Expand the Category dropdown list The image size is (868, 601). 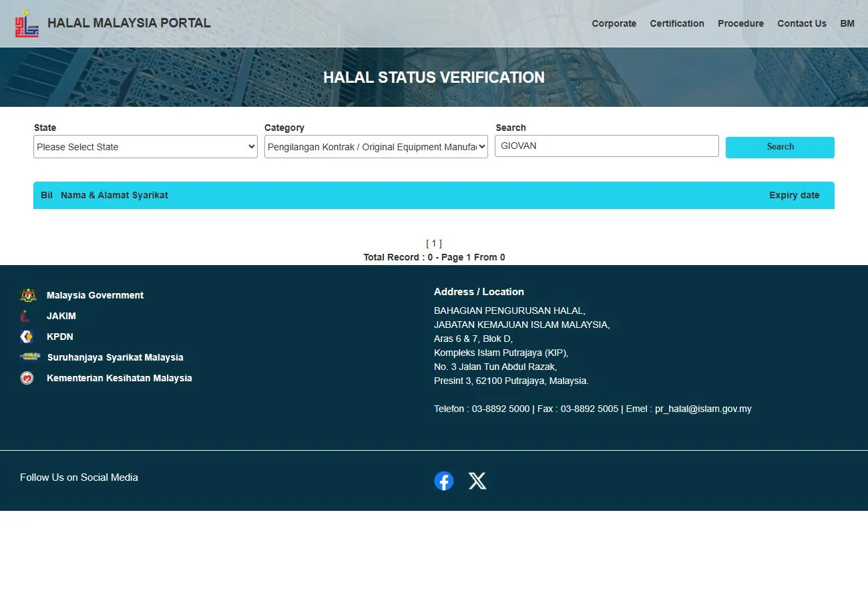376,147
